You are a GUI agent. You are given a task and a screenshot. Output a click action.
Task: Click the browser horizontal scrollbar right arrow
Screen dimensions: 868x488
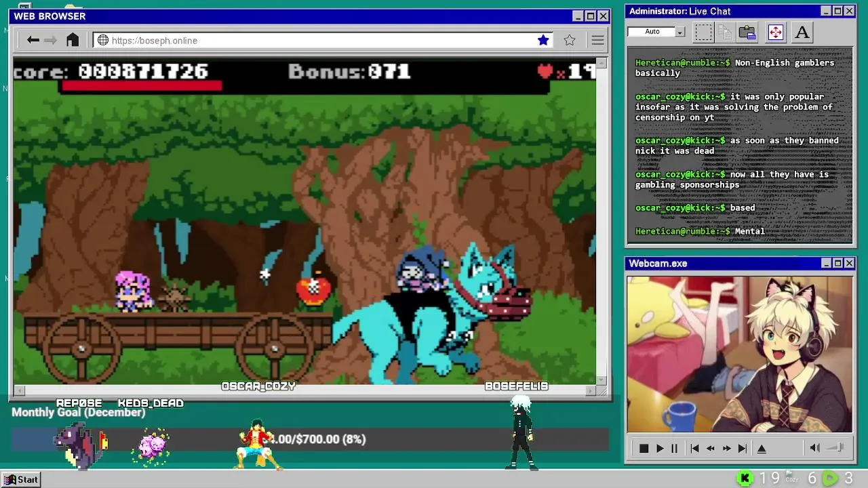[x=591, y=390]
